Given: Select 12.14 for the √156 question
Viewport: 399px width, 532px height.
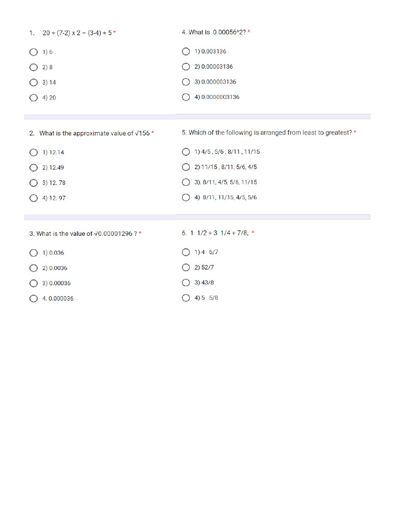Looking at the screenshot, I should click(x=34, y=152).
